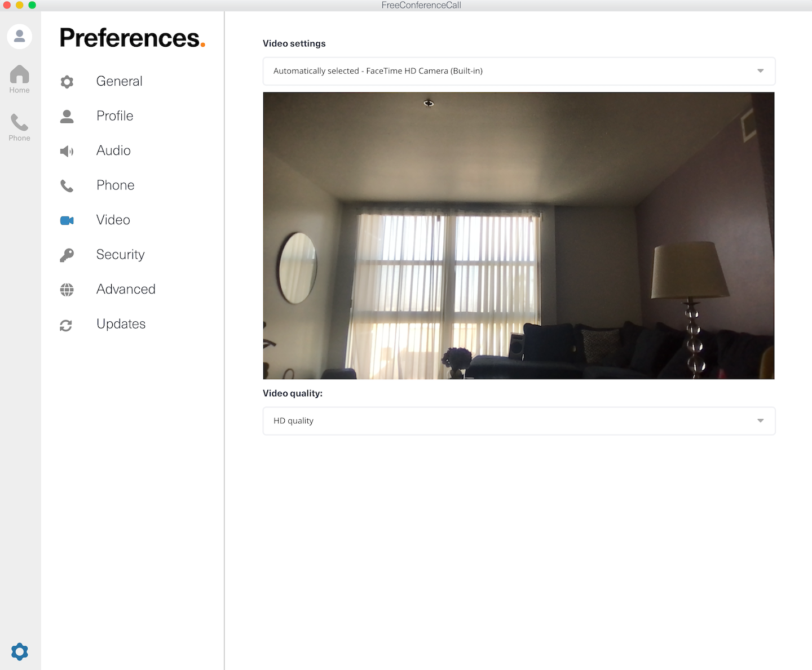812x670 pixels.
Task: Select the Profile person icon
Action: point(67,117)
